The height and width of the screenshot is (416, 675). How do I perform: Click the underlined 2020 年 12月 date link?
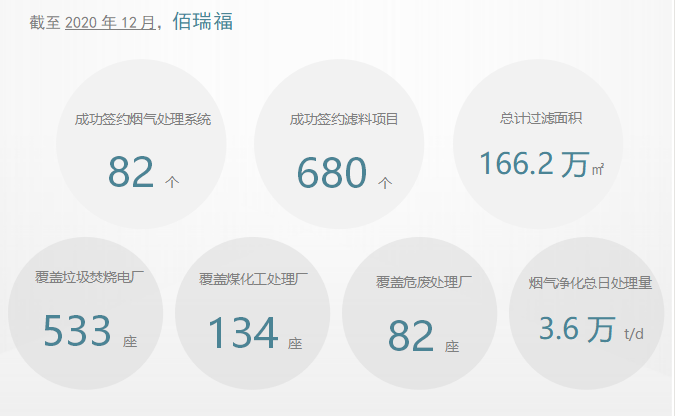click(110, 23)
